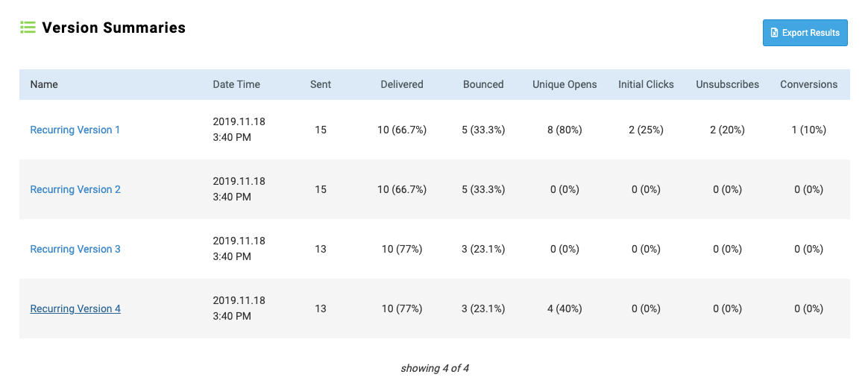
Task: Click the Unsubscribes column header
Action: (x=727, y=84)
